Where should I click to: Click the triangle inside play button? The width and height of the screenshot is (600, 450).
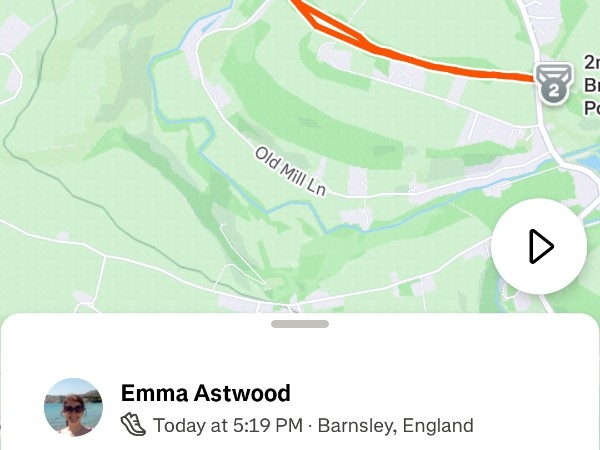pos(541,246)
